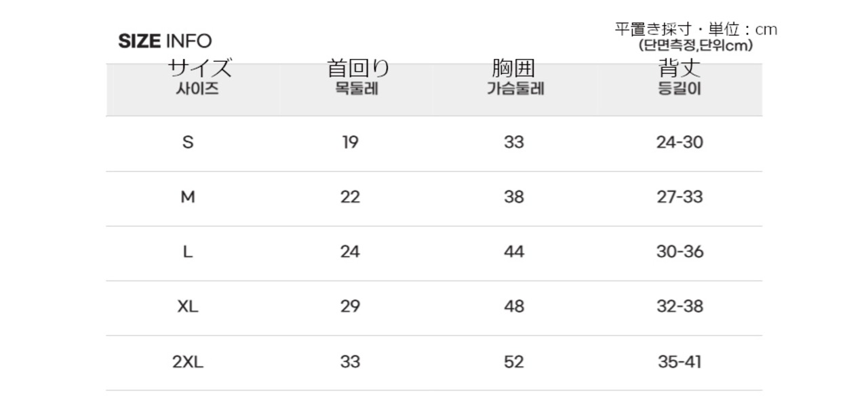The height and width of the screenshot is (408, 868).
Task: Select the 胸囲 chest column header
Action: (514, 79)
